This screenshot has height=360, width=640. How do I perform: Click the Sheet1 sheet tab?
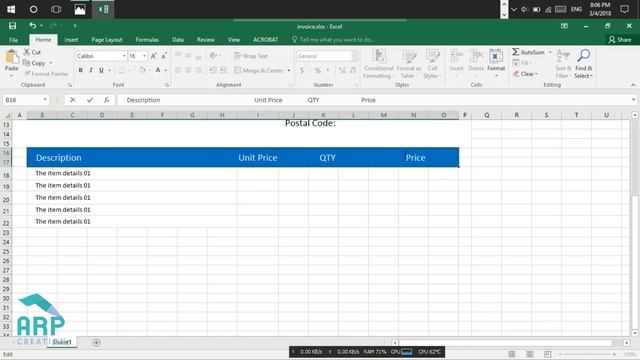[62, 342]
